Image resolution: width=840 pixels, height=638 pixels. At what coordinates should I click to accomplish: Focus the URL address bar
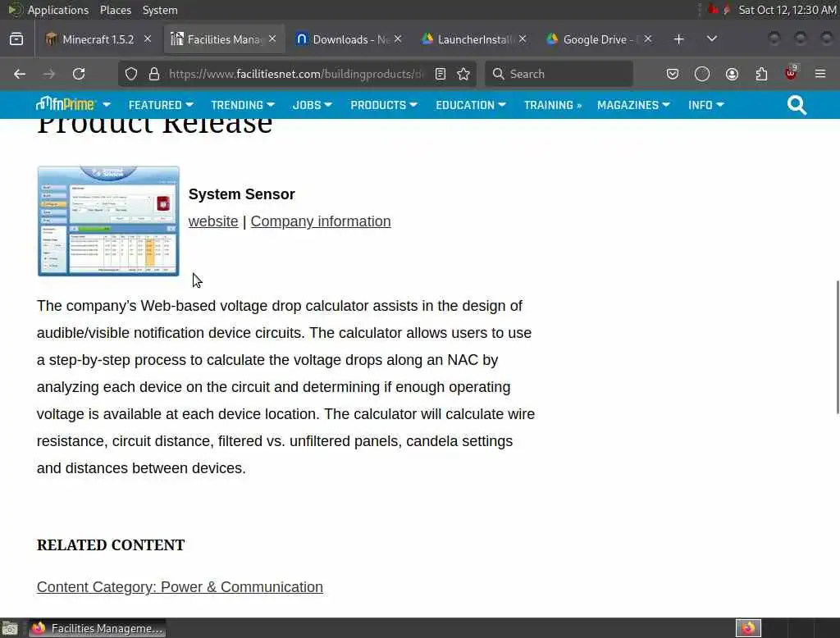pos(294,74)
